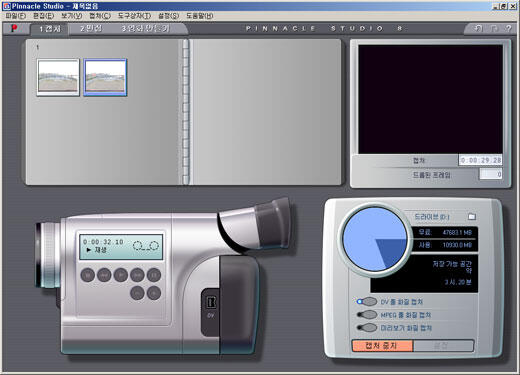Click the camcorder stop button
Screen dimensions: 520x375
click(88, 275)
